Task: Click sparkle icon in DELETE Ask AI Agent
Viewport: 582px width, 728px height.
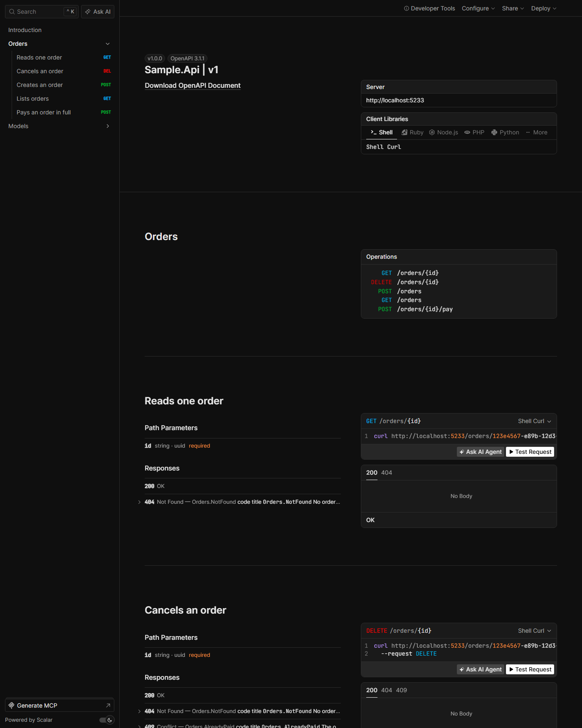Action: click(462, 669)
